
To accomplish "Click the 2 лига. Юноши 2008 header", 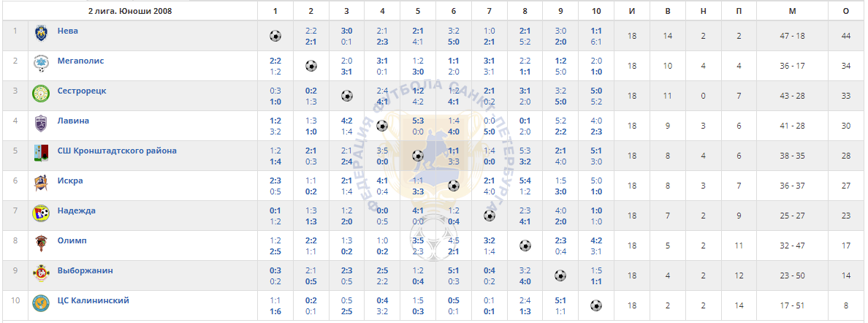I will [130, 11].
